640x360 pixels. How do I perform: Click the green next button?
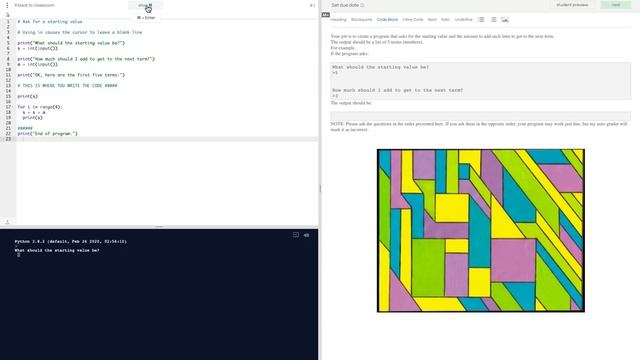point(616,5)
